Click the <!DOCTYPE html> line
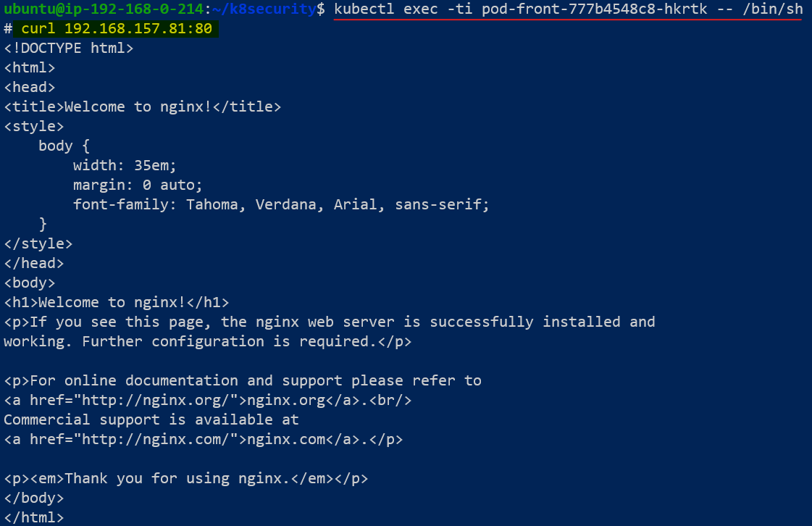The image size is (812, 526). [x=69, y=49]
